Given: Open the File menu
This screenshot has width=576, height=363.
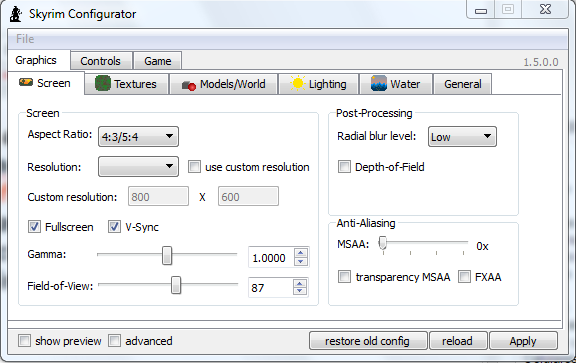Looking at the screenshot, I should [x=25, y=39].
